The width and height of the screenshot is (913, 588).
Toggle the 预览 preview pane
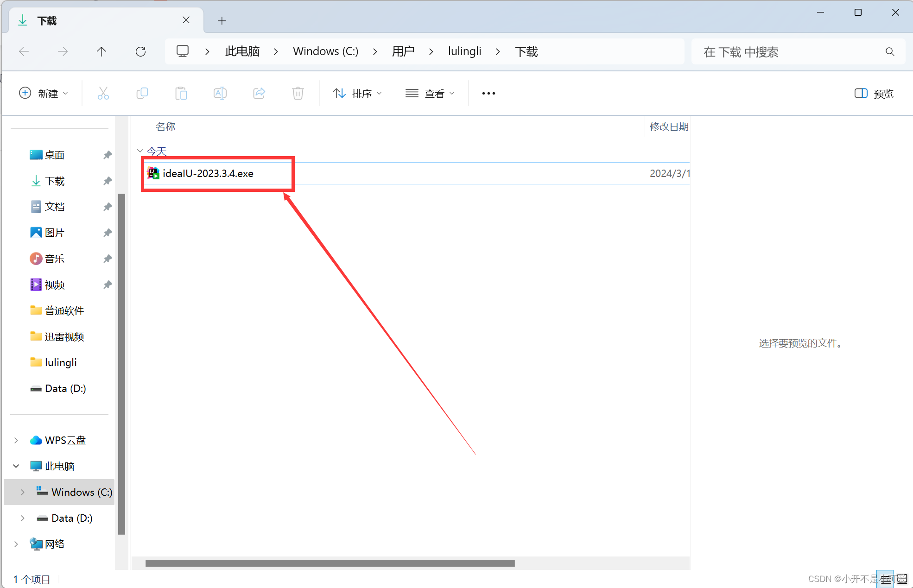pos(874,94)
